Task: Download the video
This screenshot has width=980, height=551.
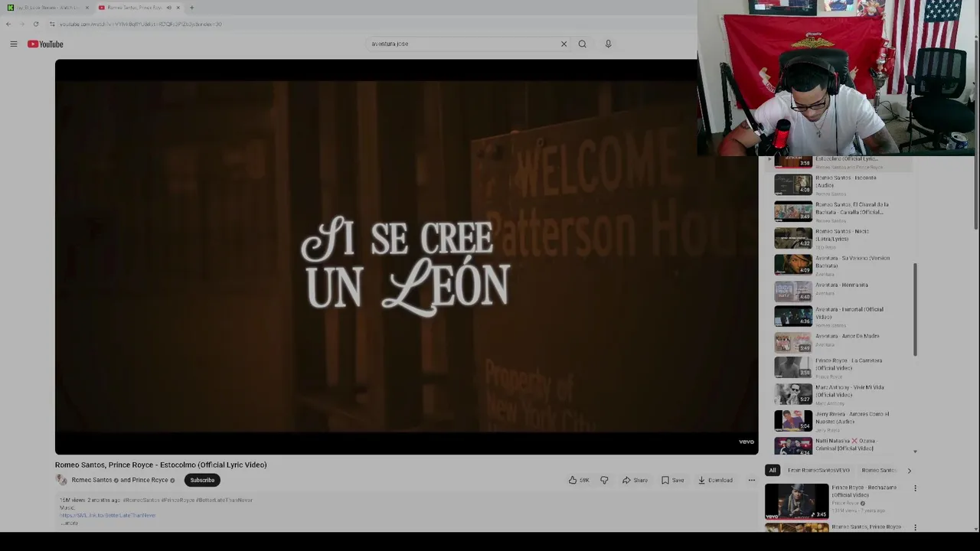Action: click(x=715, y=480)
